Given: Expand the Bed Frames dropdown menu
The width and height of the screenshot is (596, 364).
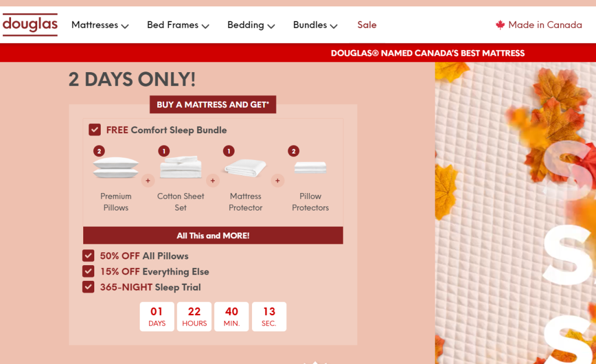Looking at the screenshot, I should click(178, 25).
